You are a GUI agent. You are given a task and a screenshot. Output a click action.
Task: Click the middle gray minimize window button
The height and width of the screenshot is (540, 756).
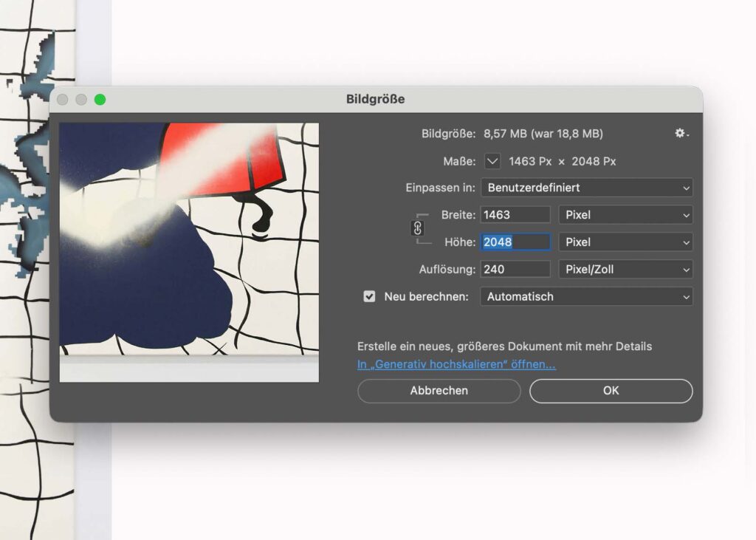click(x=81, y=100)
